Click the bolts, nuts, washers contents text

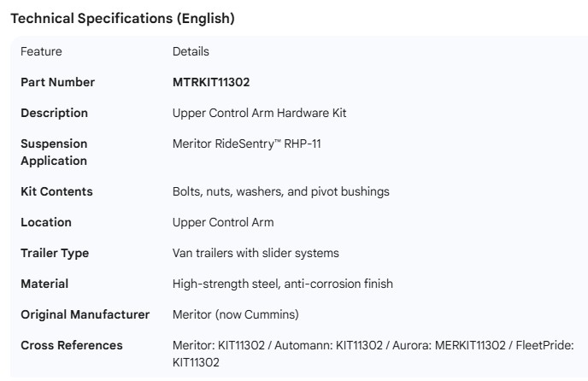coord(280,191)
